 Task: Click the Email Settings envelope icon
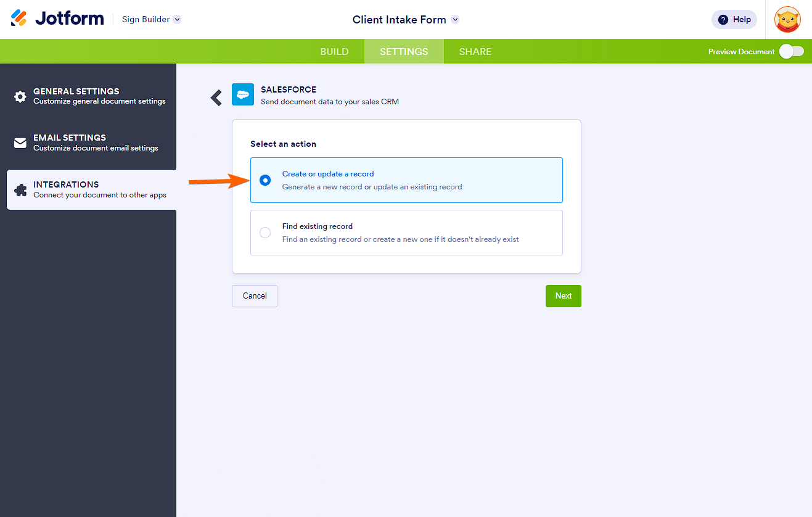(x=20, y=143)
